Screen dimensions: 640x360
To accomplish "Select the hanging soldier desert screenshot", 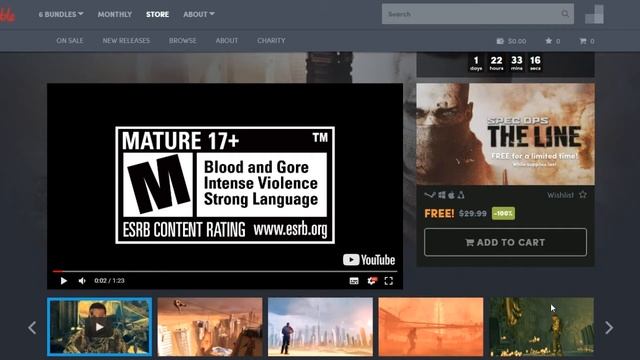I will 210,327.
